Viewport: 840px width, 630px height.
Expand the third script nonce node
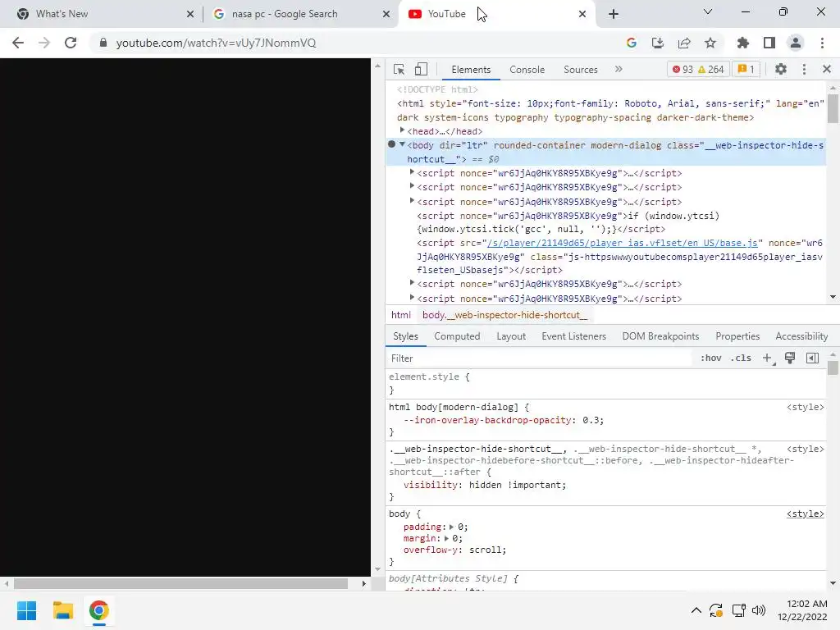[x=412, y=200]
